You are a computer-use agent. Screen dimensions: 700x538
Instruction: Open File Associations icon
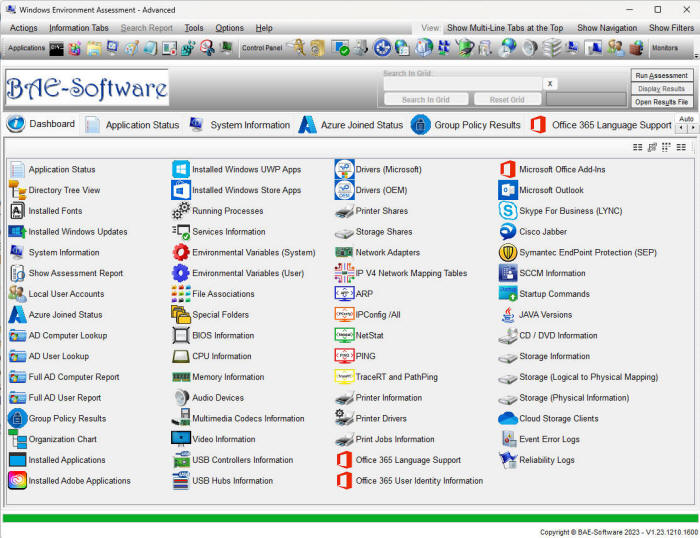[x=181, y=294]
